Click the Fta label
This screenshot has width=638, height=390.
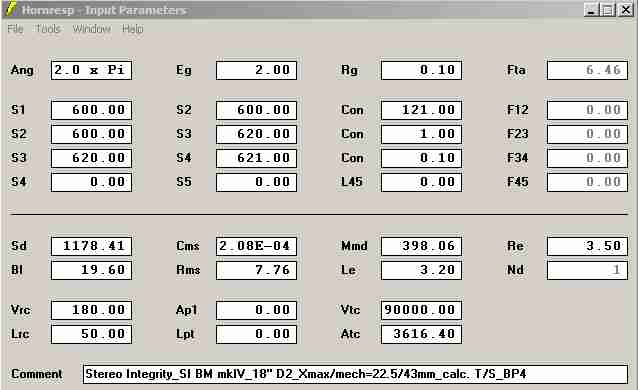(x=516, y=70)
